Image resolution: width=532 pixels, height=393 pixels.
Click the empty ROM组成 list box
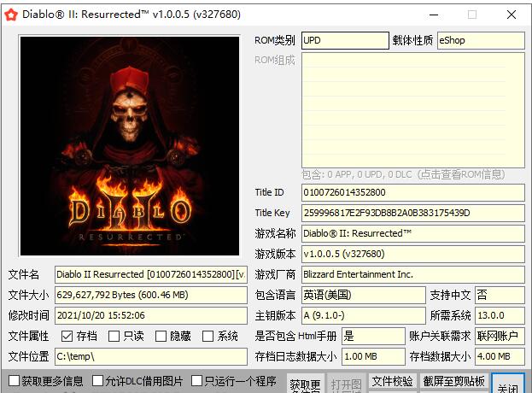[x=413, y=110]
